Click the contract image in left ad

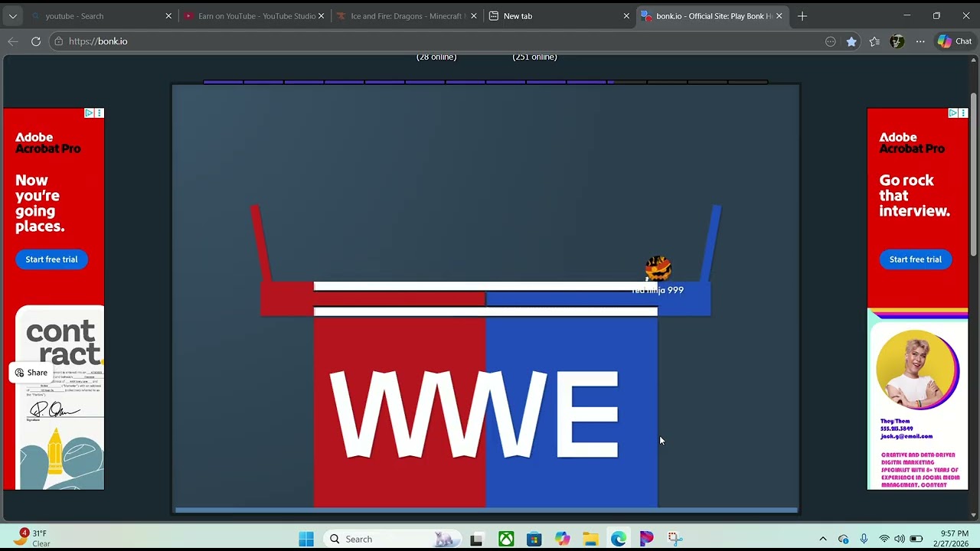pyautogui.click(x=60, y=397)
